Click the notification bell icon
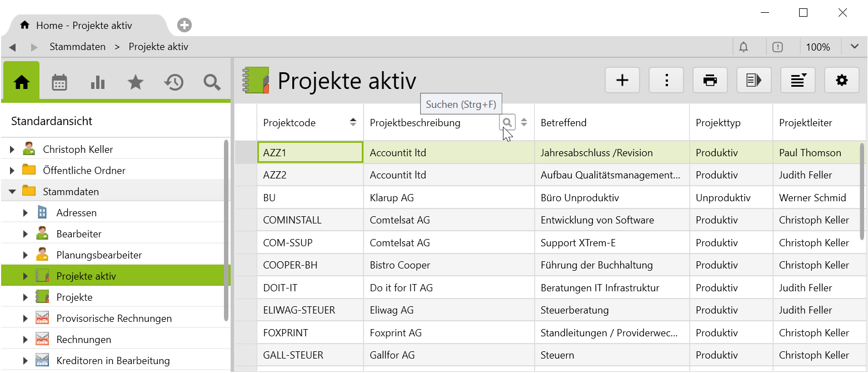 744,47
